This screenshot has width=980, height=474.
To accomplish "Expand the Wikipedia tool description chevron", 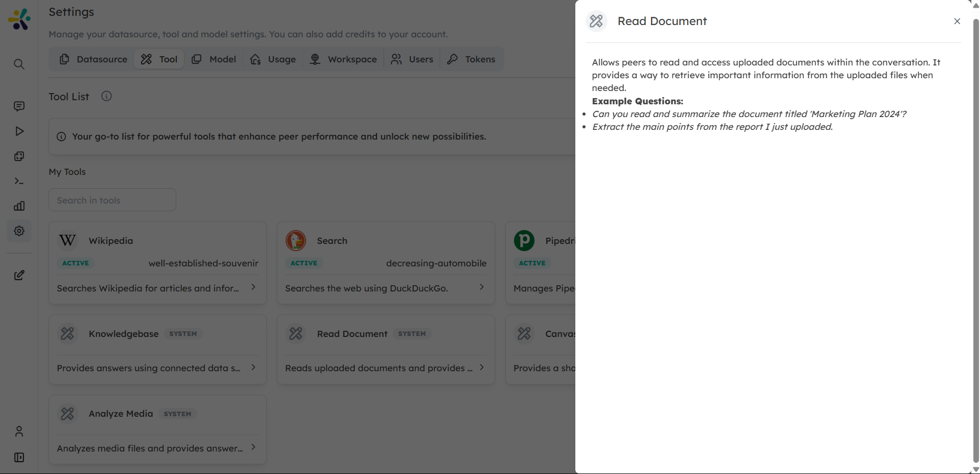I will [x=253, y=287].
